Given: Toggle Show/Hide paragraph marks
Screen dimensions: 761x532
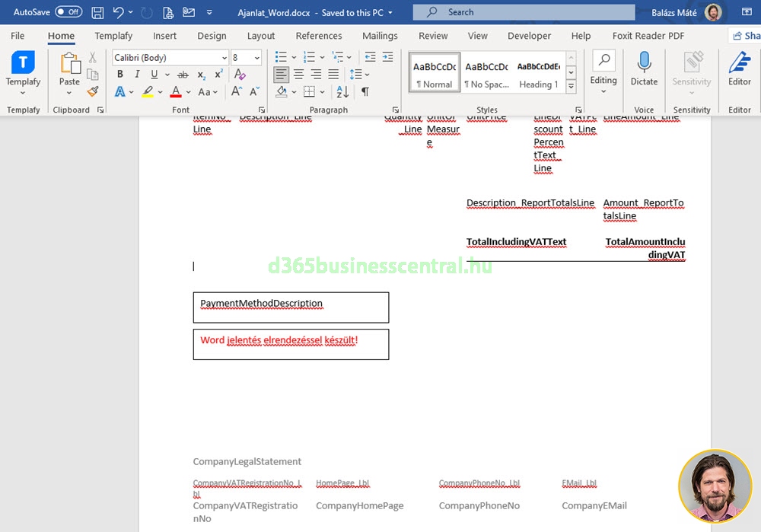Looking at the screenshot, I should tap(365, 92).
